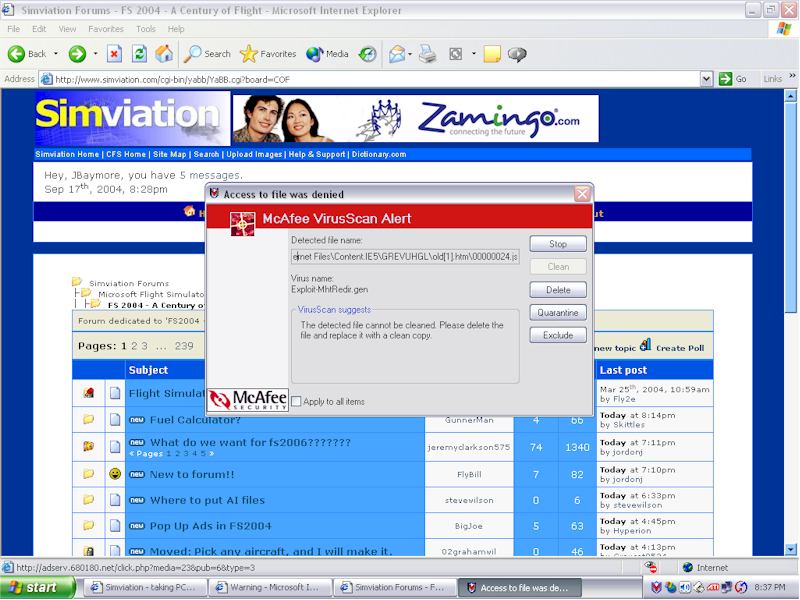Click the yellow note toolbar icon

(x=492, y=54)
